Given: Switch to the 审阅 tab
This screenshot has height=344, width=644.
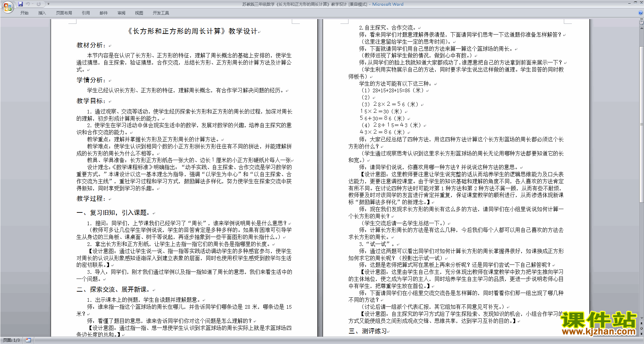Looking at the screenshot, I should tap(121, 13).
